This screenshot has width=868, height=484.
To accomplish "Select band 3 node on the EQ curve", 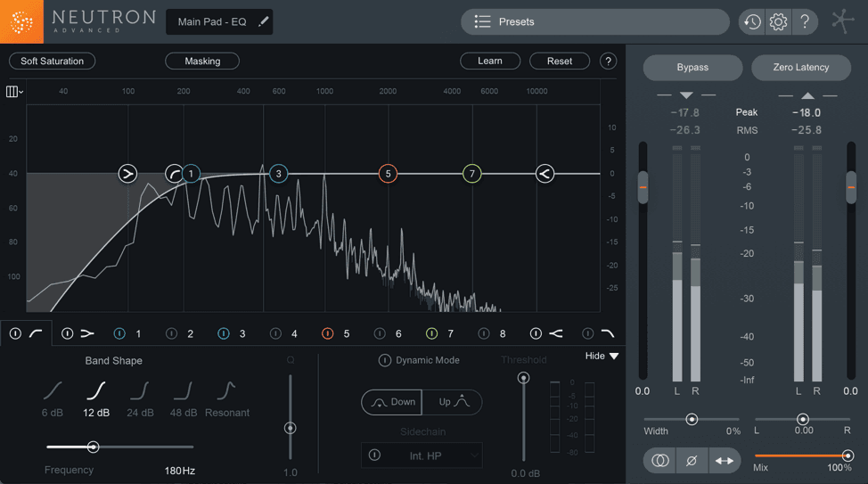I will pos(278,174).
